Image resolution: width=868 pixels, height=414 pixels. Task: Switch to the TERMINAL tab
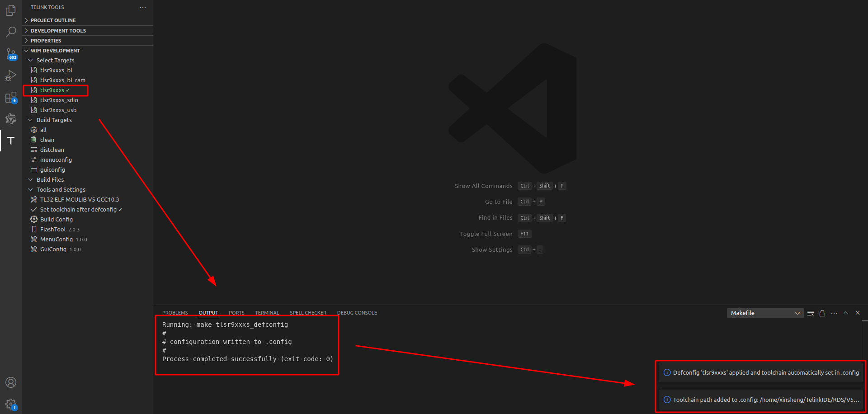tap(267, 312)
